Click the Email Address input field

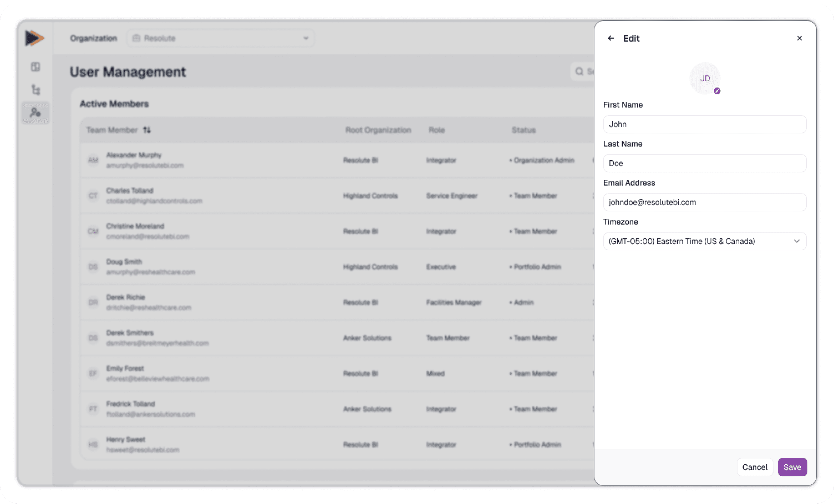click(x=704, y=202)
